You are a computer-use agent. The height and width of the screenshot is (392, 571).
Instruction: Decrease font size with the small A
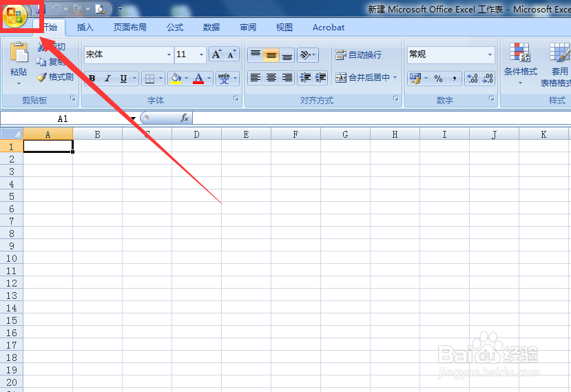coord(231,54)
